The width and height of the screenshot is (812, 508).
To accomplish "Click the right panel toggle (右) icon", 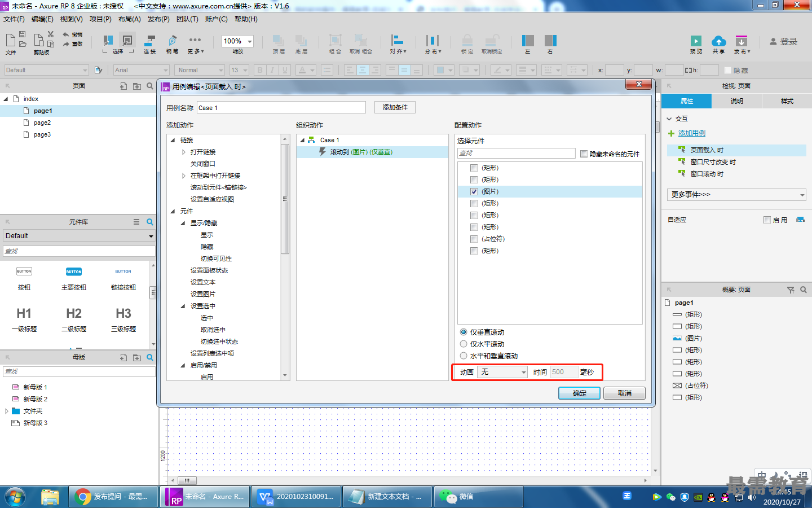I will click(550, 41).
